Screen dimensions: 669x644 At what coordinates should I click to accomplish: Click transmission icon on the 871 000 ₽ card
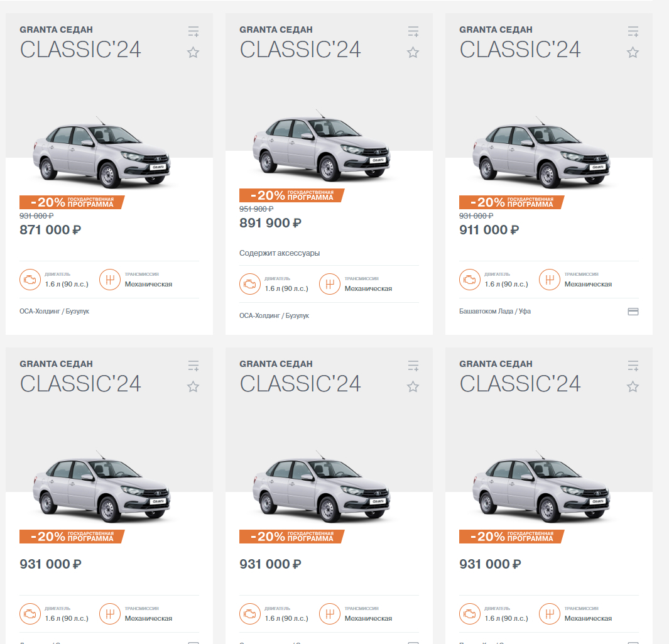[x=110, y=280]
